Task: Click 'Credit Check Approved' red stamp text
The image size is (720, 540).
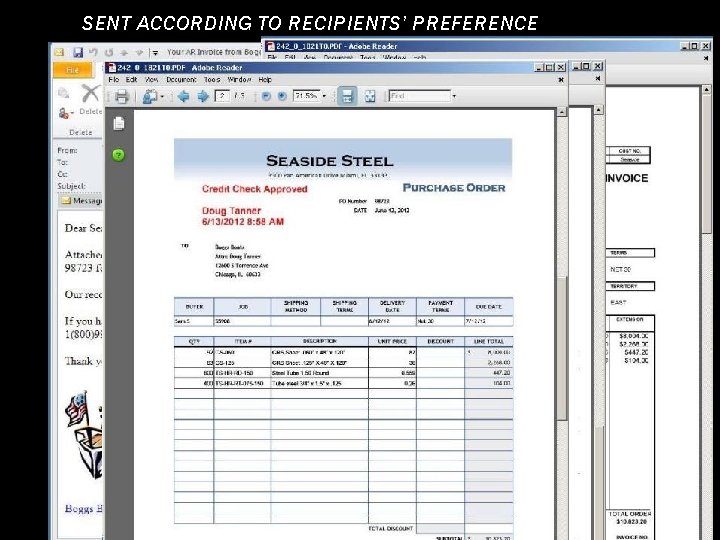Action: point(254,189)
